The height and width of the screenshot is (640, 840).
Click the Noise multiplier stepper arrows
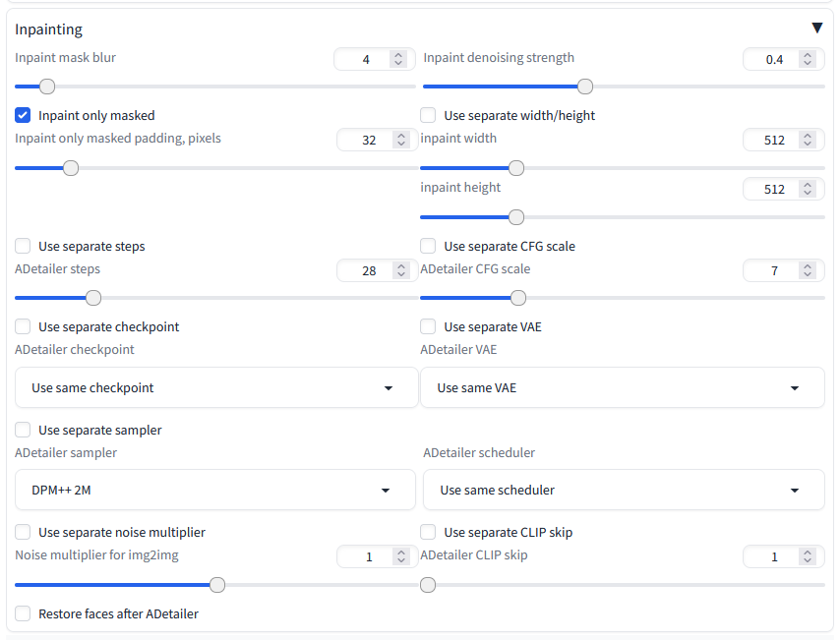(400, 556)
